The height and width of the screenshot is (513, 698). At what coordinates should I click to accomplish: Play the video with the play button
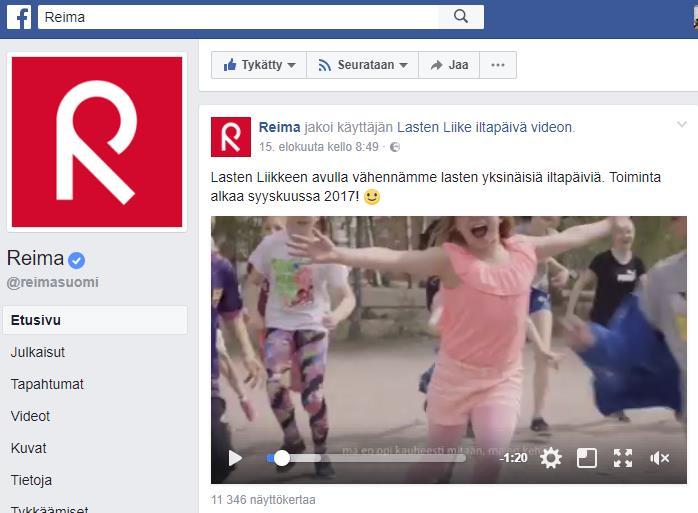pos(235,458)
